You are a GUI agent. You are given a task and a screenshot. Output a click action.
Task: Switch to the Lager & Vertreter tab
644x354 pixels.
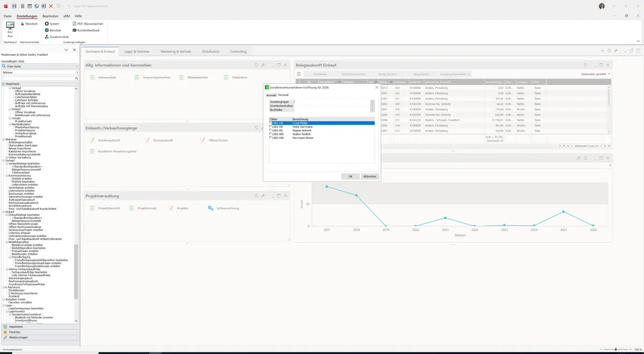pyautogui.click(x=137, y=51)
